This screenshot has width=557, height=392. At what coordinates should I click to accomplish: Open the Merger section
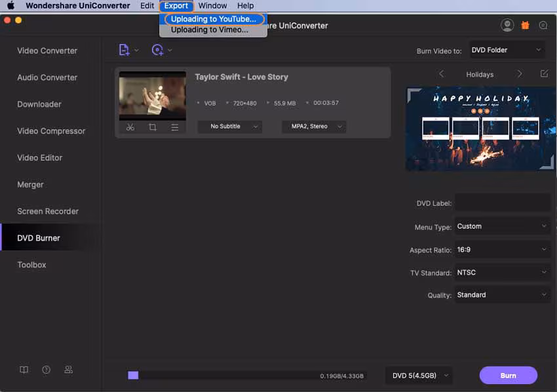(x=31, y=185)
